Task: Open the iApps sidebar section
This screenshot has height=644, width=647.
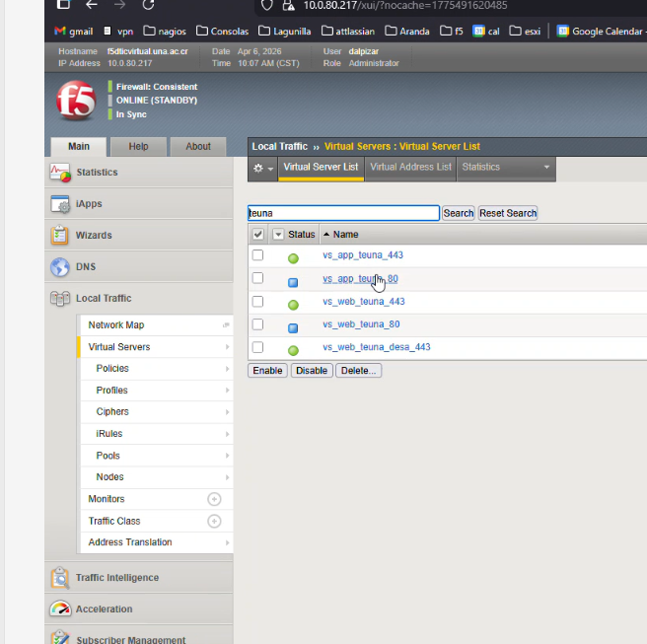Action: pyautogui.click(x=89, y=204)
